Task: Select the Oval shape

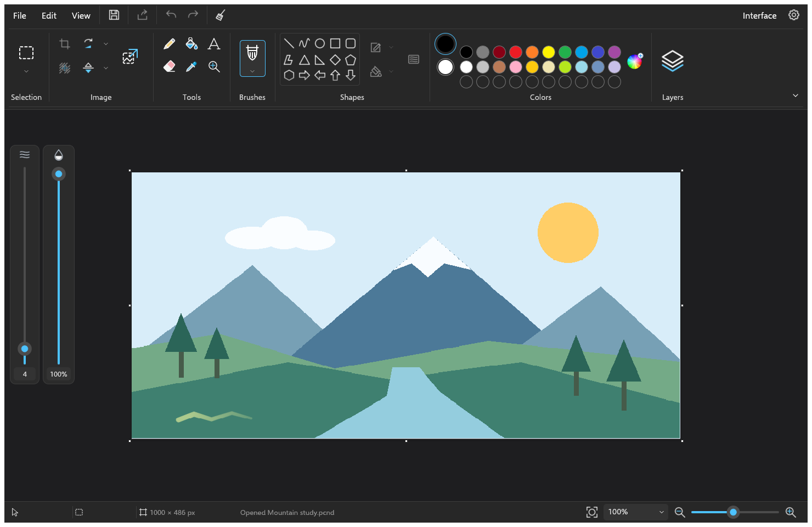Action: 320,43
